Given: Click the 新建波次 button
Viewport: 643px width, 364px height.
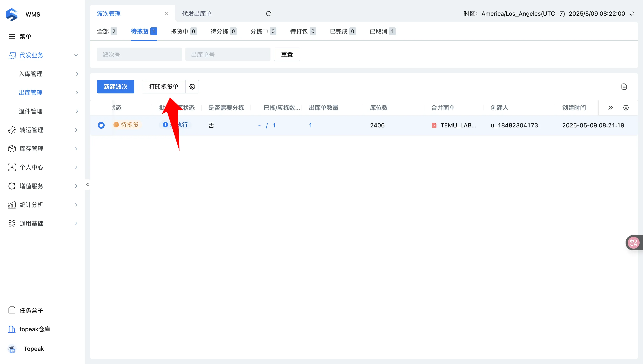Looking at the screenshot, I should tap(115, 87).
